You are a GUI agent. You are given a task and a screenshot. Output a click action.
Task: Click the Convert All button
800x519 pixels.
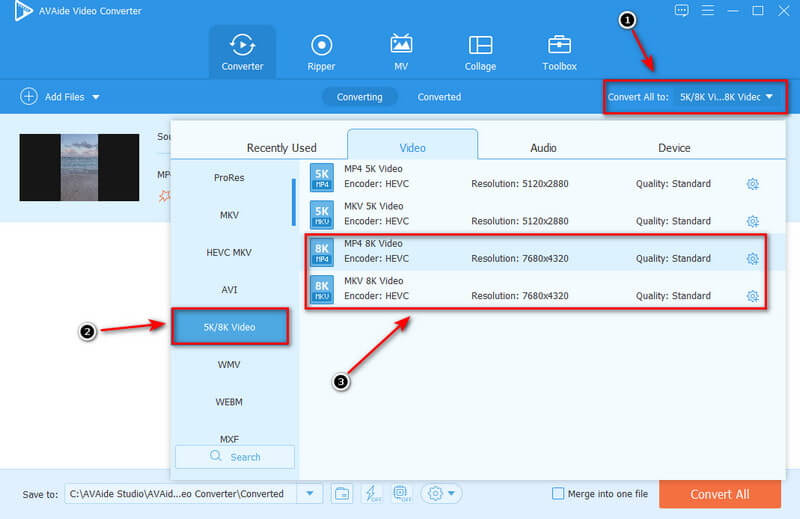coord(720,494)
